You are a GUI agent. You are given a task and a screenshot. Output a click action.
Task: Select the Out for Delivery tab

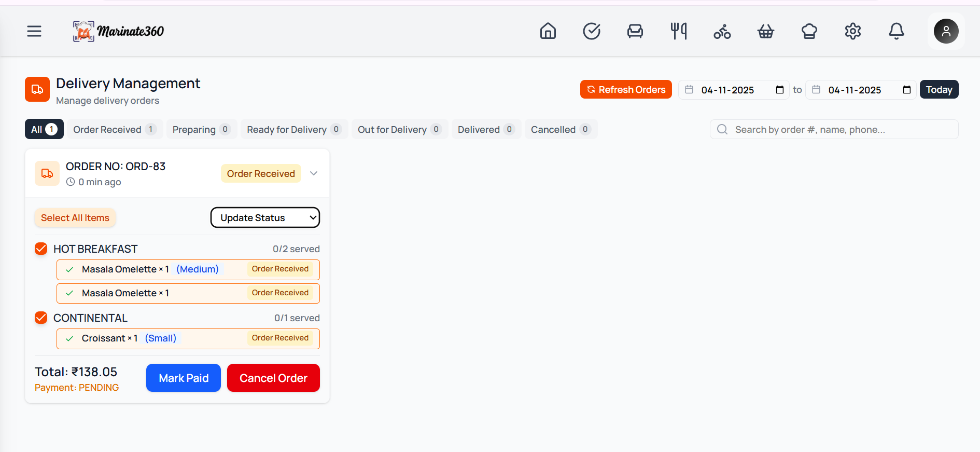point(399,129)
